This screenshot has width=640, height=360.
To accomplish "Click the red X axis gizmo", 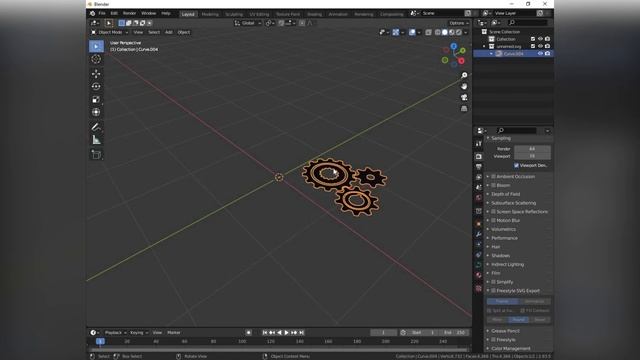I will [x=461, y=61].
